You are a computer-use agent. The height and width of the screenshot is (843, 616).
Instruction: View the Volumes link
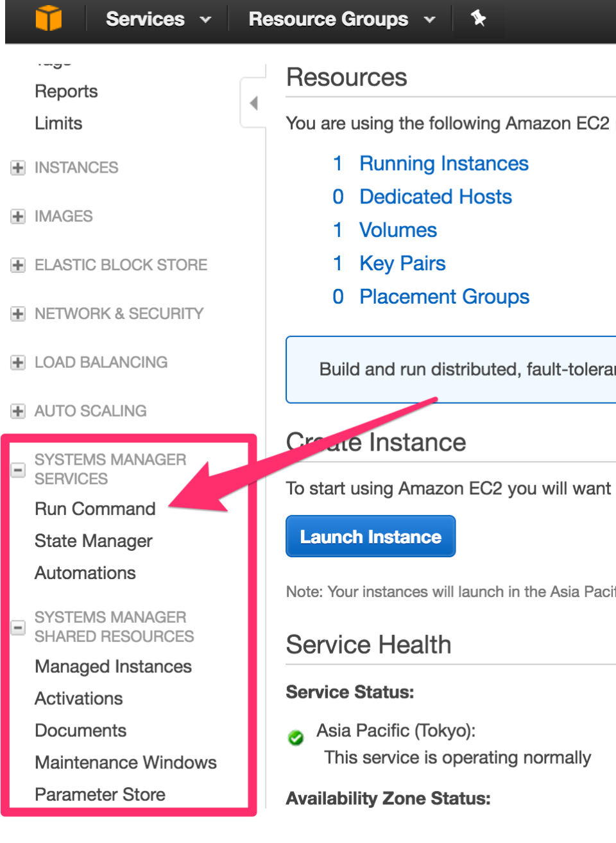click(x=398, y=230)
